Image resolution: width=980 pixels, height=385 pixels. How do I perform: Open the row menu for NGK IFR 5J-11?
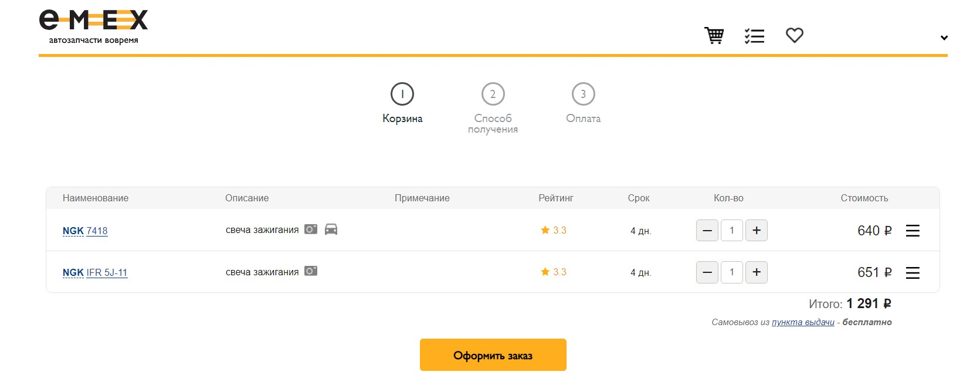pyautogui.click(x=913, y=272)
